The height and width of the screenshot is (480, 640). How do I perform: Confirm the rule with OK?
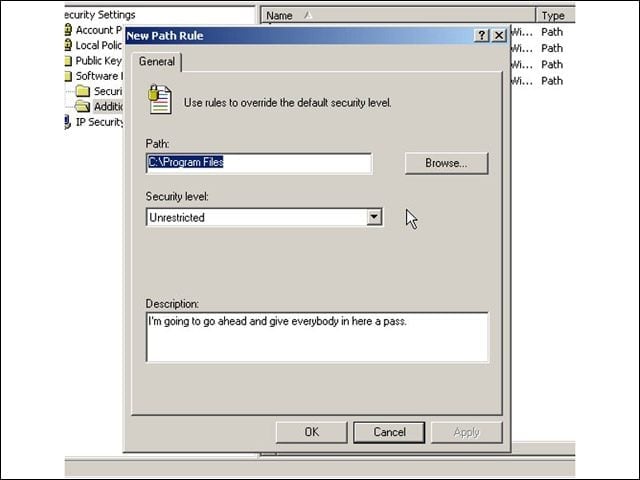pos(311,432)
